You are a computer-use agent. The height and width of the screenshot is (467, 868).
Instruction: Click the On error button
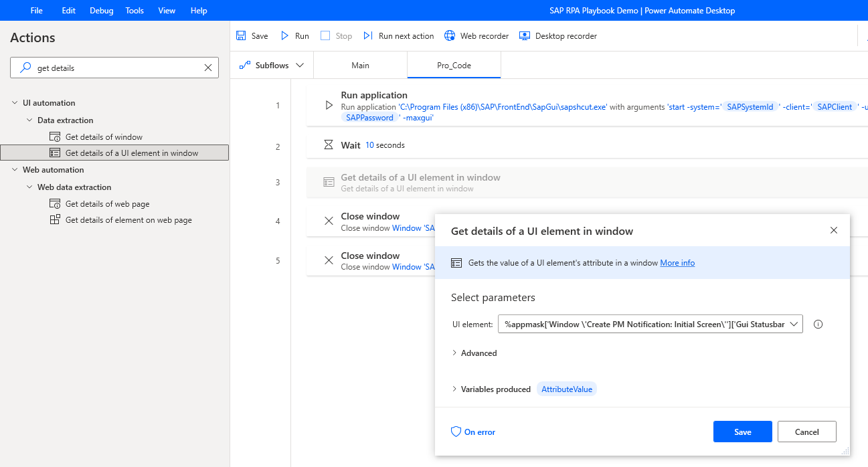pos(473,432)
